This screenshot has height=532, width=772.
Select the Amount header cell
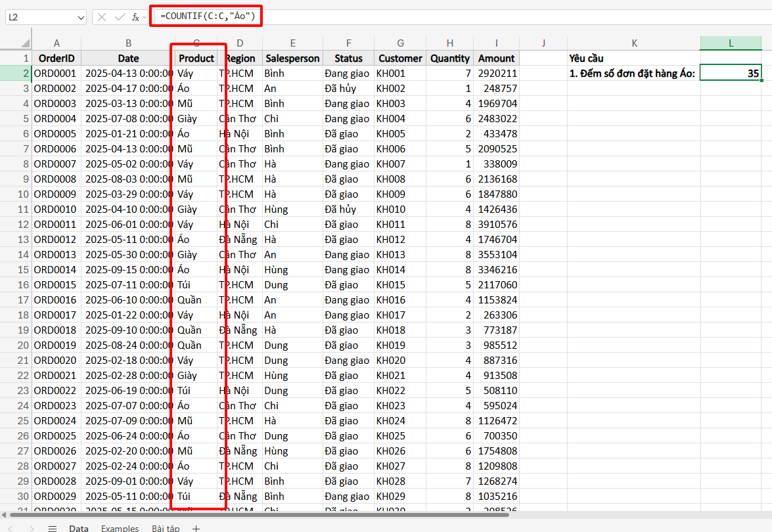tap(496, 58)
